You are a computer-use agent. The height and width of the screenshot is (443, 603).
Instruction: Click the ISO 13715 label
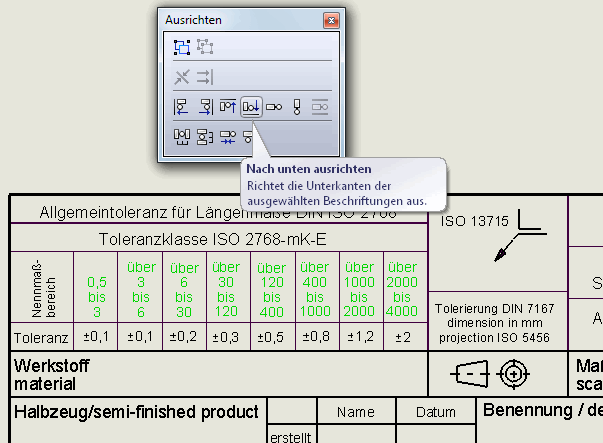coord(474,221)
